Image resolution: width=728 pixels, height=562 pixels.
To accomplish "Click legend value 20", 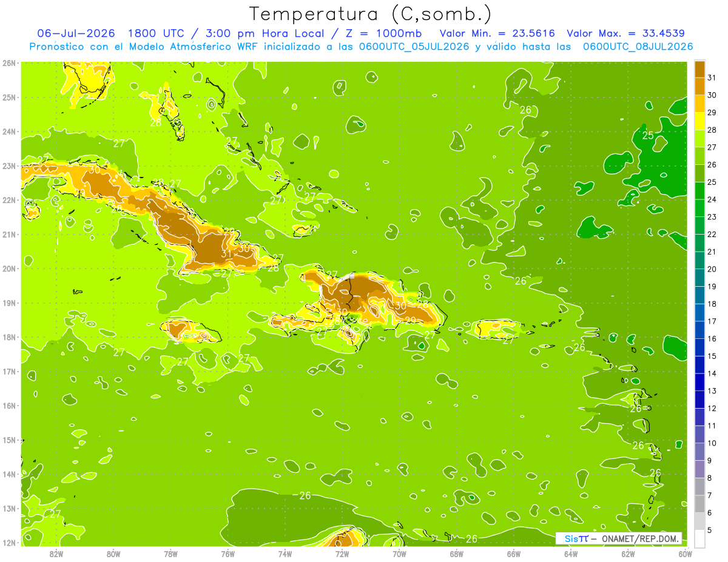I will [712, 269].
